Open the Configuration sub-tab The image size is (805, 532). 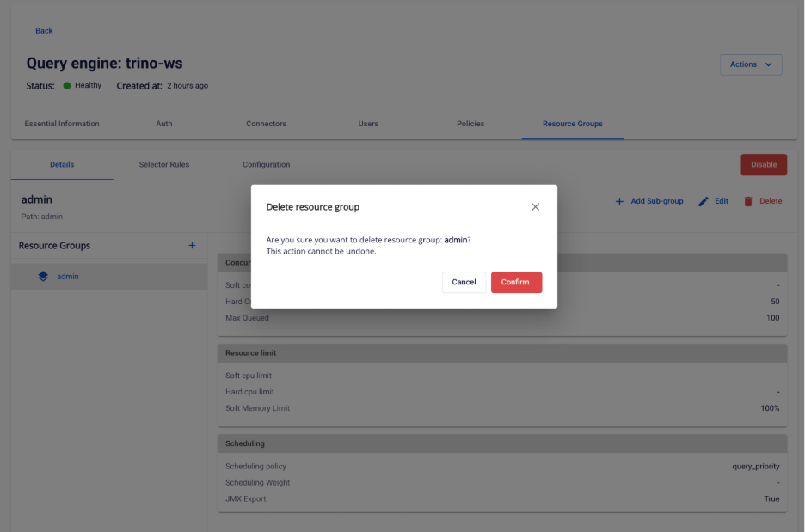tap(266, 165)
